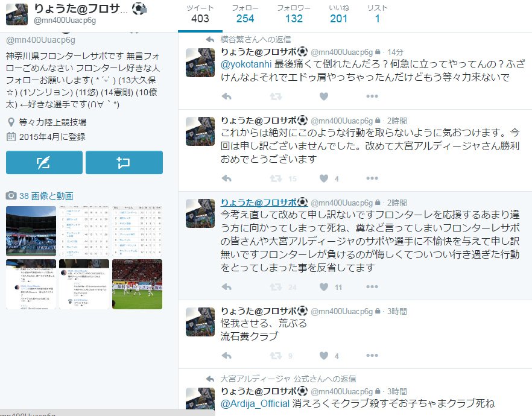Like the tweet showing 11 likes
532x416 pixels.
(324, 287)
